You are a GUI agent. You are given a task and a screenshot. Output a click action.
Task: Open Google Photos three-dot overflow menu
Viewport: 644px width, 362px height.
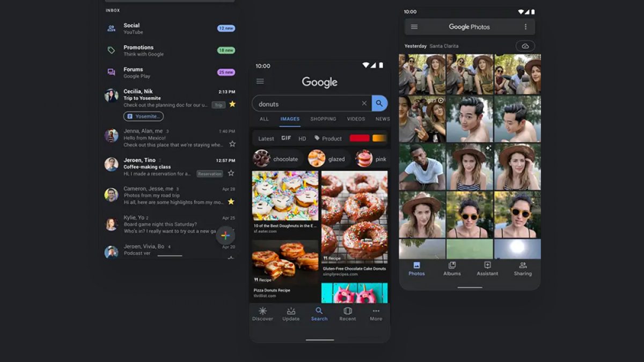click(x=525, y=27)
